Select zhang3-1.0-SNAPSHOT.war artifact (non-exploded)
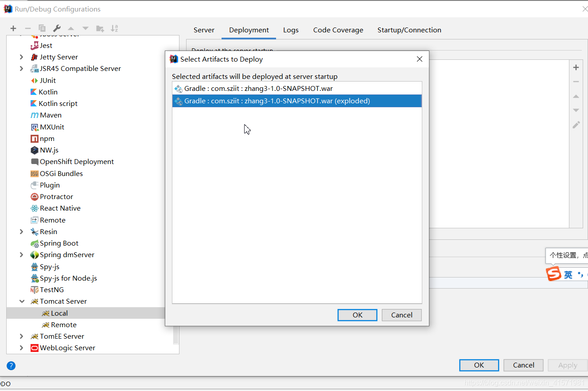The height and width of the screenshot is (391, 588). pos(297,89)
